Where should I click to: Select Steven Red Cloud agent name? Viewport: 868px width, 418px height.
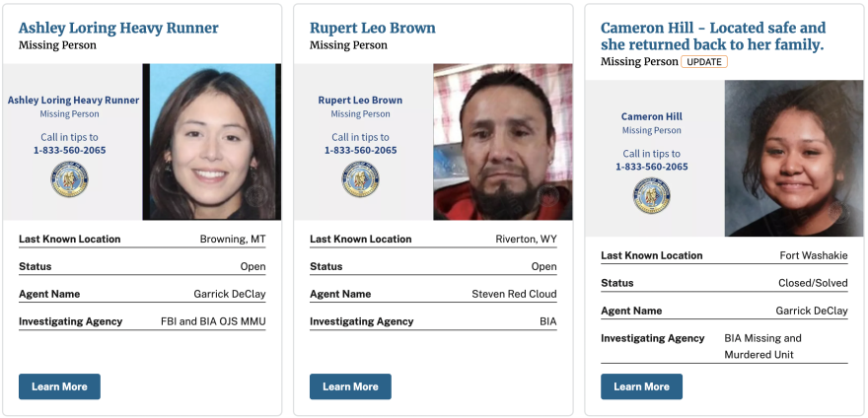(x=514, y=294)
